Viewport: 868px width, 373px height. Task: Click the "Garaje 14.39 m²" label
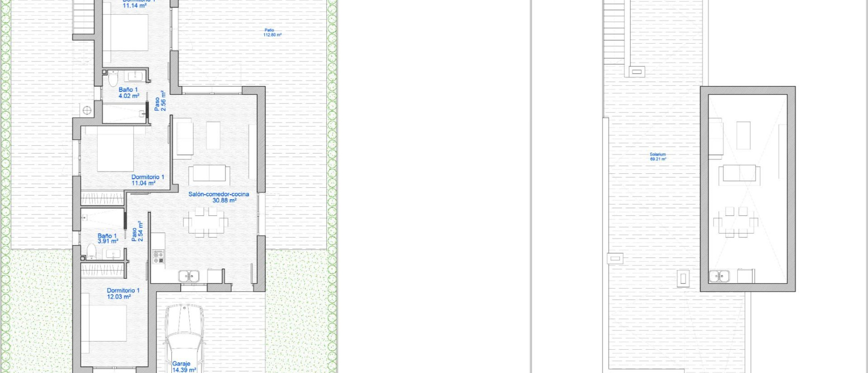184,367
